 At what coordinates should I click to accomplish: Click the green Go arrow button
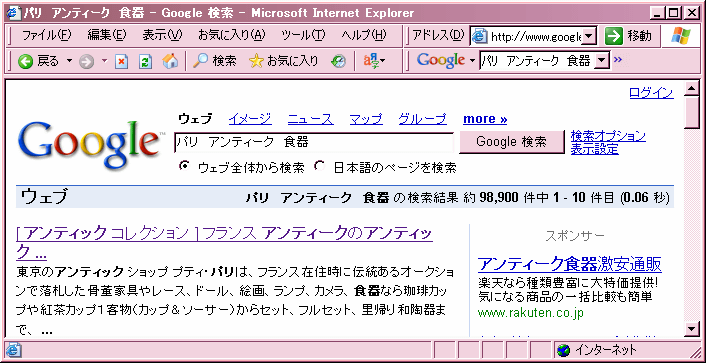613,36
